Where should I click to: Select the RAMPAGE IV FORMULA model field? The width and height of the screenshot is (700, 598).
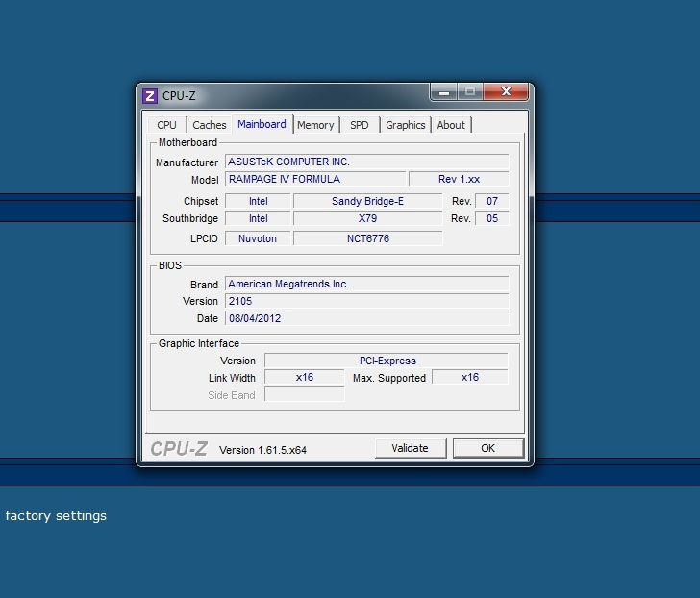click(314, 179)
